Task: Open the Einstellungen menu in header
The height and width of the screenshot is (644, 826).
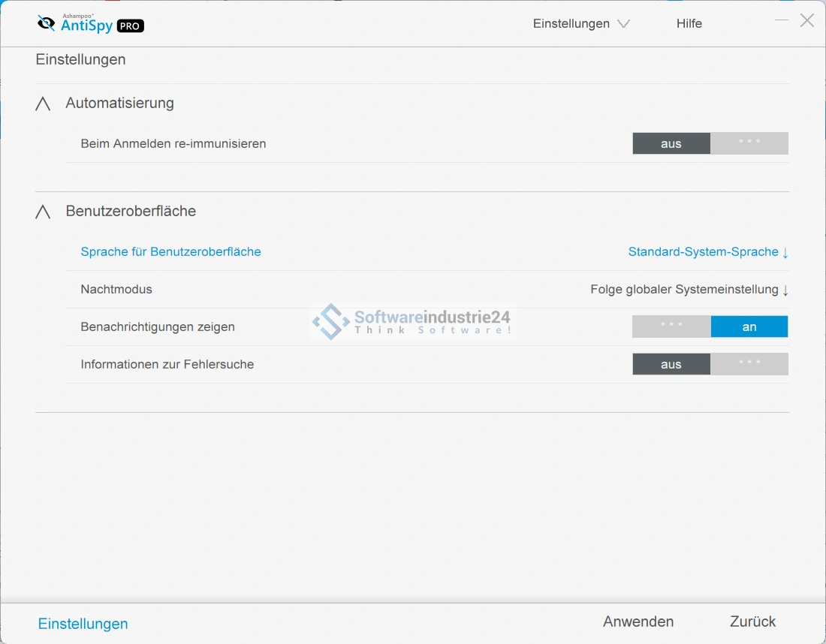Action: (x=571, y=24)
